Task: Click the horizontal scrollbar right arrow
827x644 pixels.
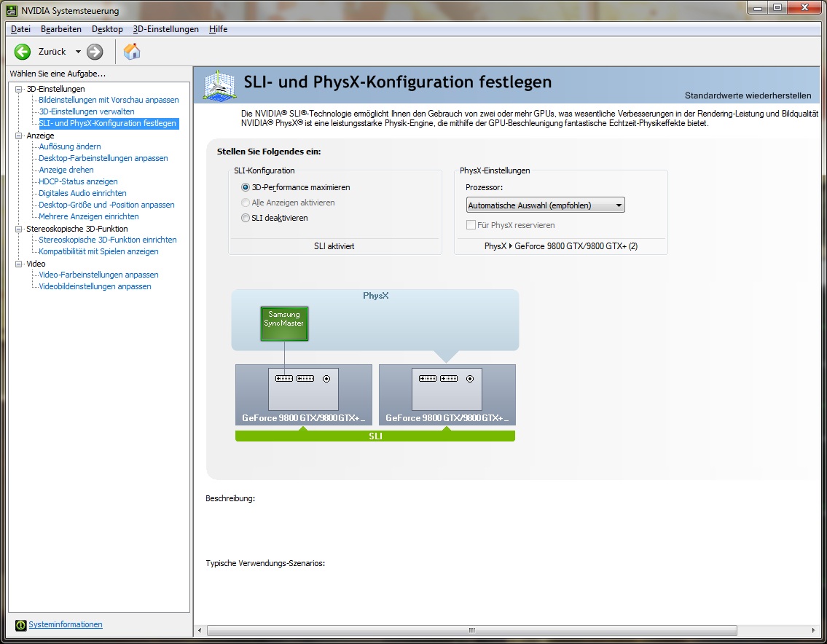Action: point(813,630)
